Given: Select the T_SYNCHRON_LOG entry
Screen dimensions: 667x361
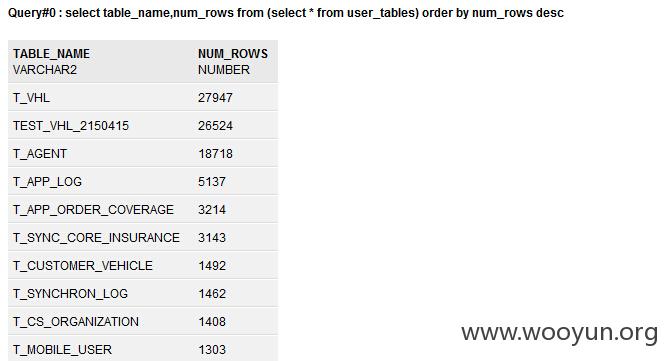Looking at the screenshot, I should point(70,294).
